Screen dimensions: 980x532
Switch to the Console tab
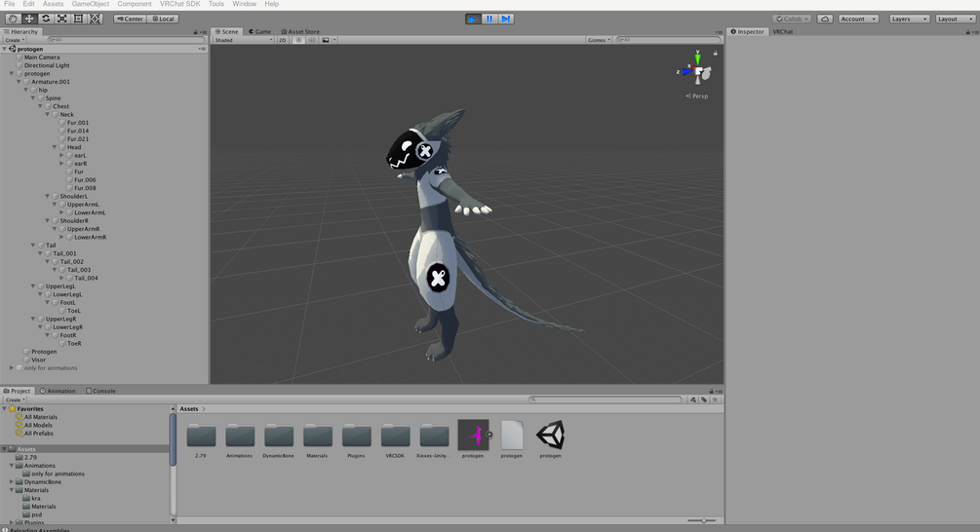tap(100, 391)
